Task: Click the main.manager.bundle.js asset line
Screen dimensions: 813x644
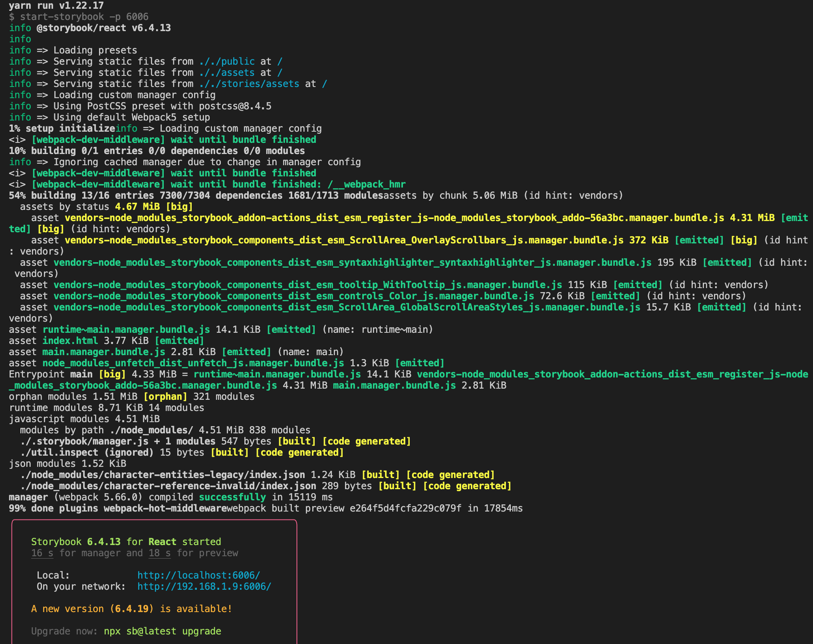Action: (x=103, y=352)
